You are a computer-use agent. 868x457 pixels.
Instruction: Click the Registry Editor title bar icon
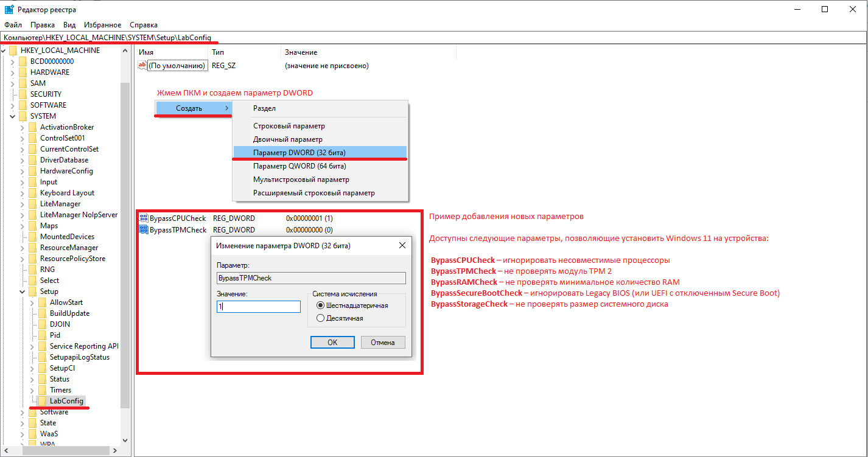[8, 9]
